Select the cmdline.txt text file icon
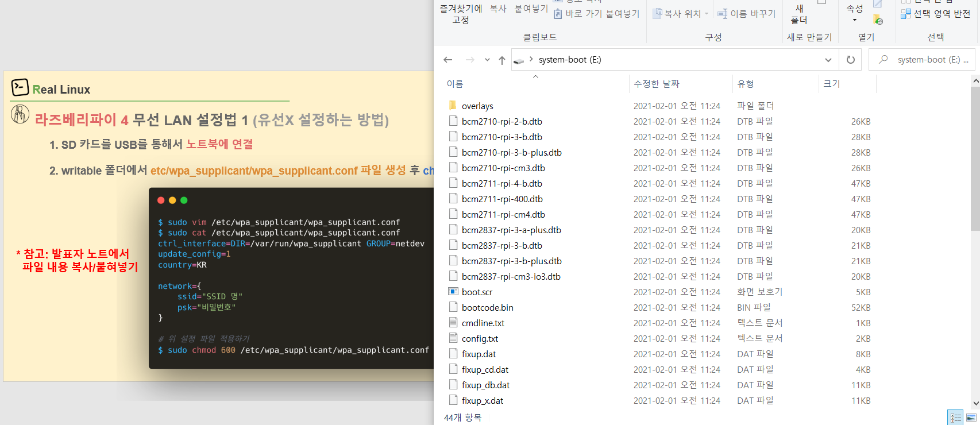 (x=453, y=323)
